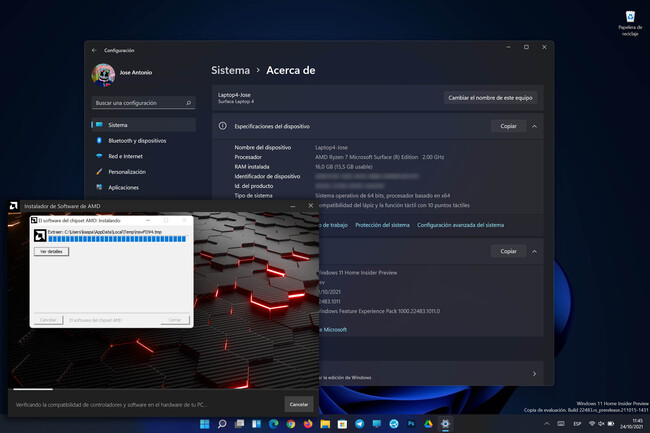Open the blue circular share app taskbar icon

pos(394,424)
